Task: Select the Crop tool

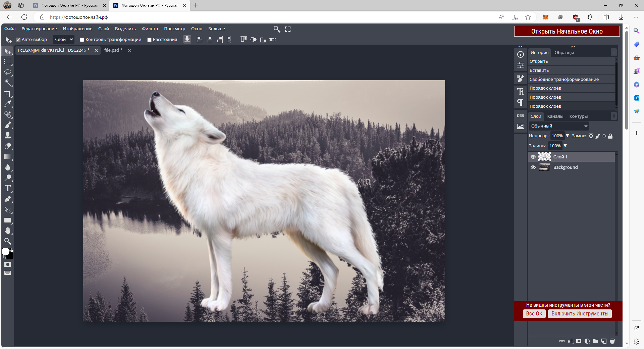Action: coord(8,94)
